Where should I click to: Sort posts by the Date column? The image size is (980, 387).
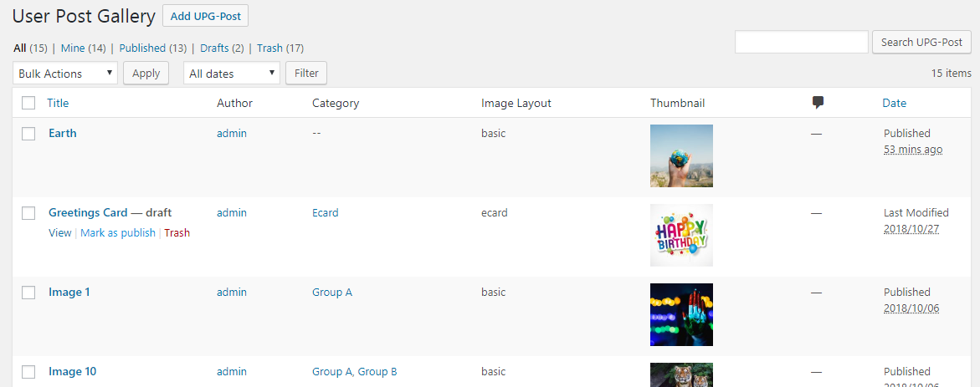tap(894, 103)
